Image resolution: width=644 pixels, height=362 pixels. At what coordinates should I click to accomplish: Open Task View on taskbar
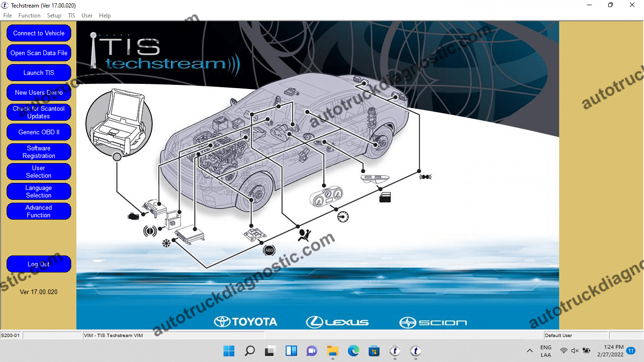[x=270, y=351]
